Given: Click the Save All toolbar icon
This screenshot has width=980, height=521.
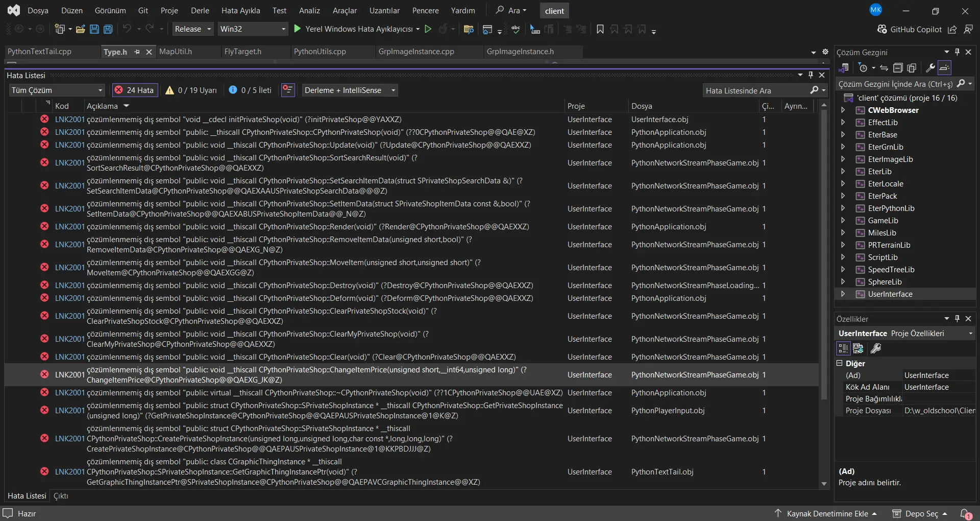Looking at the screenshot, I should (108, 29).
